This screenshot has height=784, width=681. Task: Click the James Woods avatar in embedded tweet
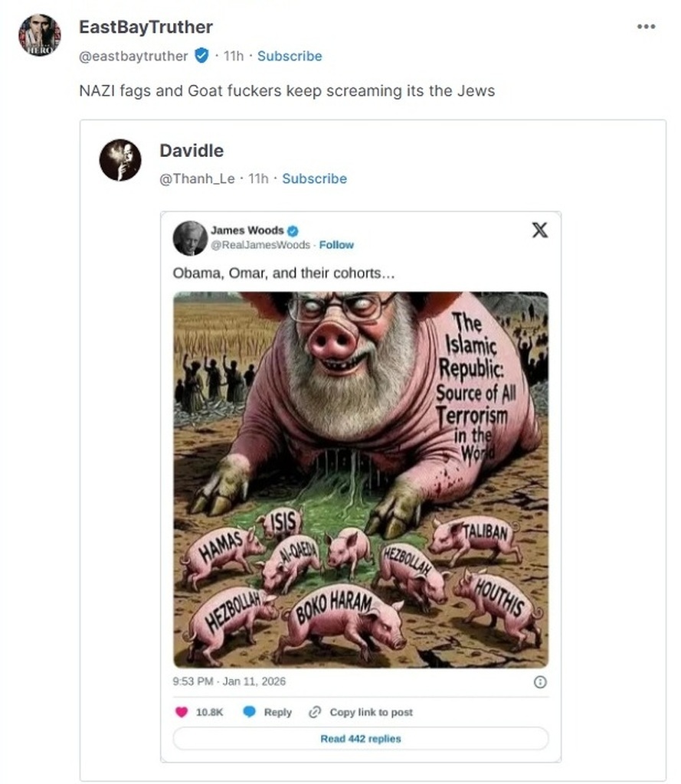pyautogui.click(x=190, y=237)
